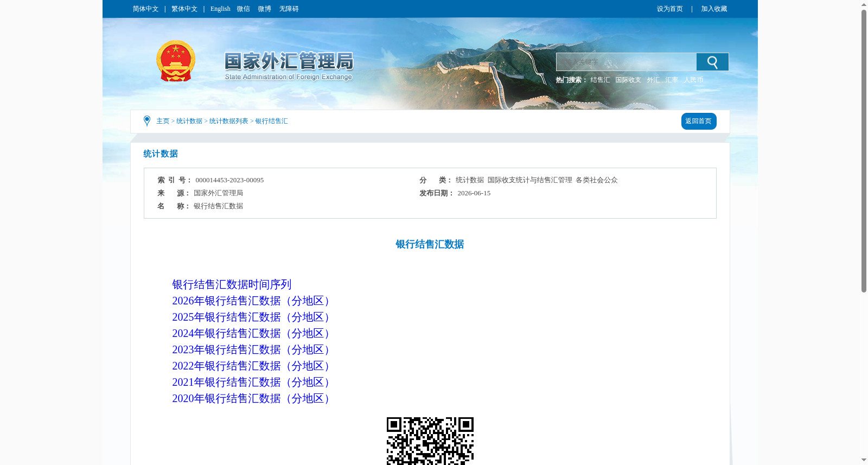The height and width of the screenshot is (465, 868).
Task: Click the 统计数据 section heading
Action: point(161,154)
